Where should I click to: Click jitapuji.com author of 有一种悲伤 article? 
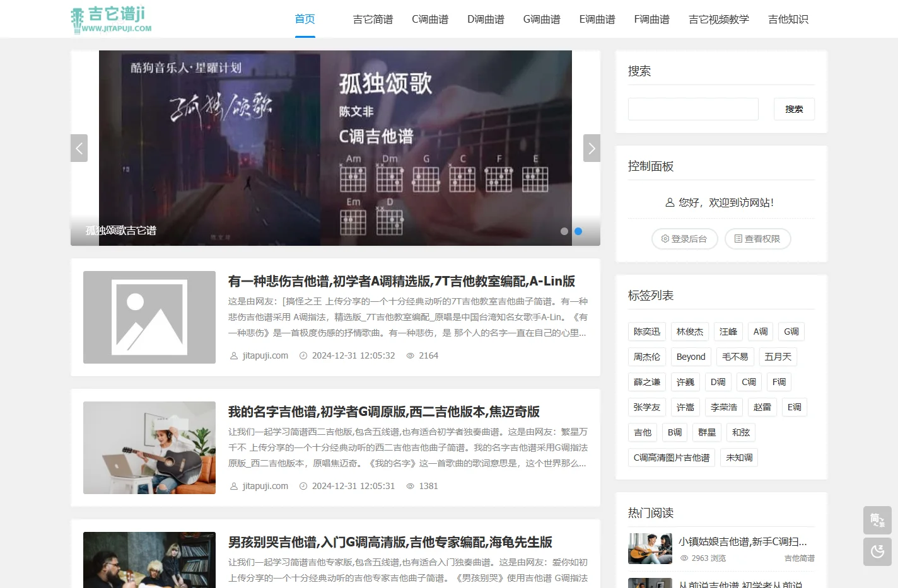pos(265,355)
